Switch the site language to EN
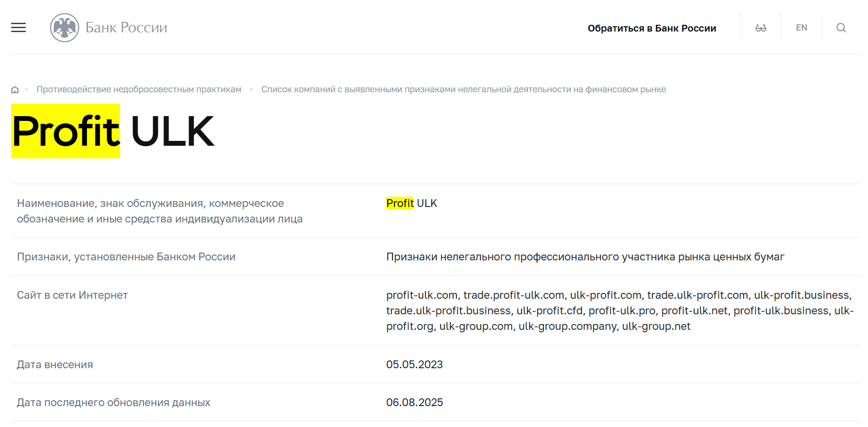The image size is (868, 427). tap(801, 27)
